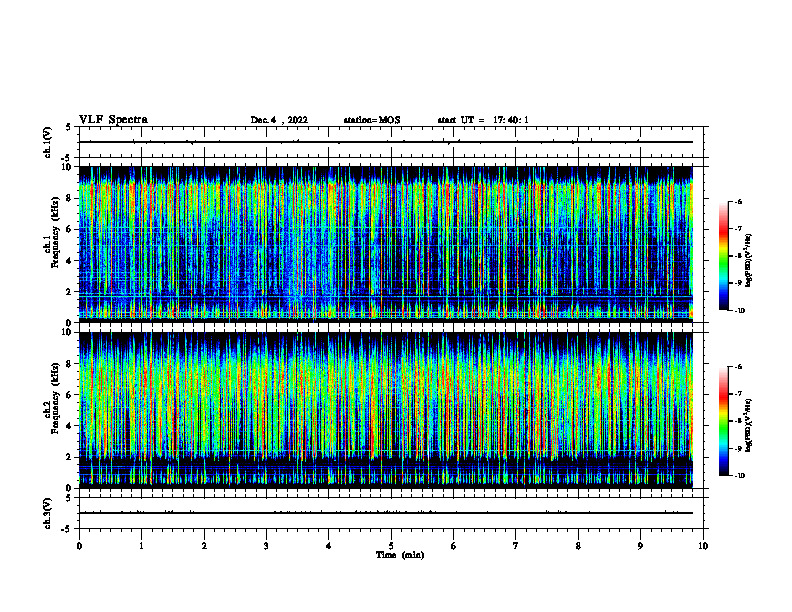792x612 pixels.
Task: Click the "Time (min)" axis label
Action: [400, 555]
